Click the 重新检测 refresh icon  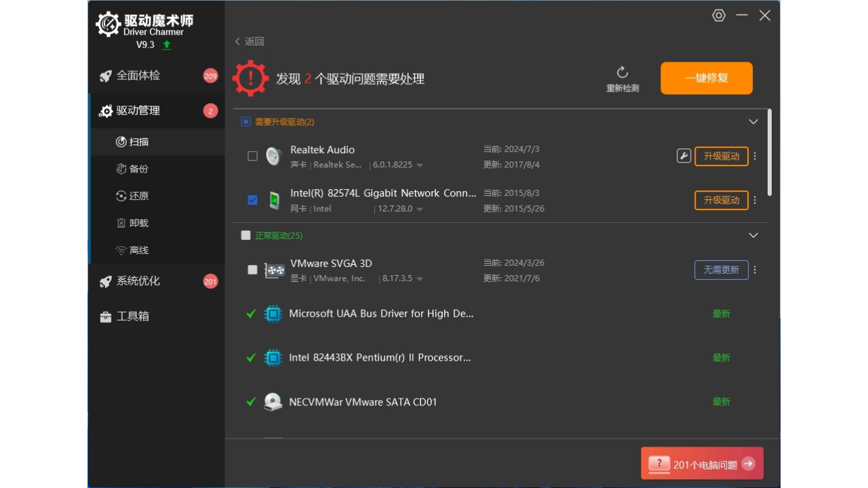click(622, 72)
